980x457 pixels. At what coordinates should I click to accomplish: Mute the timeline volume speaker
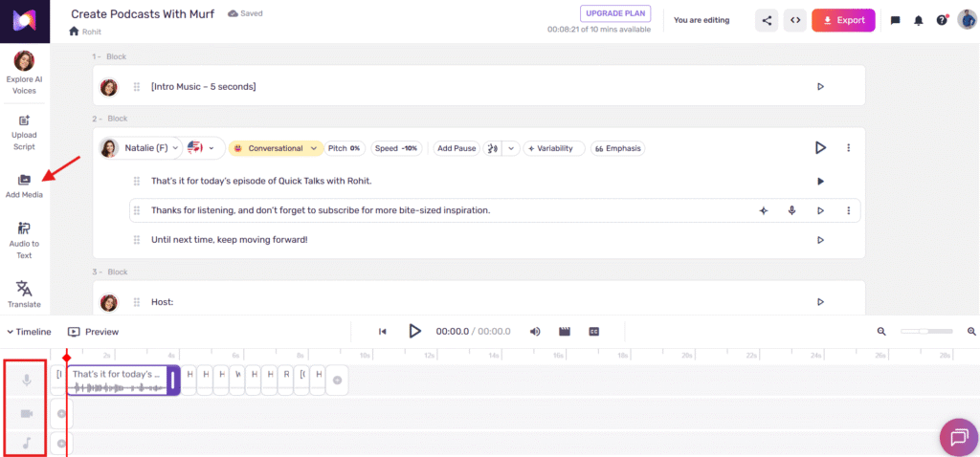click(535, 332)
